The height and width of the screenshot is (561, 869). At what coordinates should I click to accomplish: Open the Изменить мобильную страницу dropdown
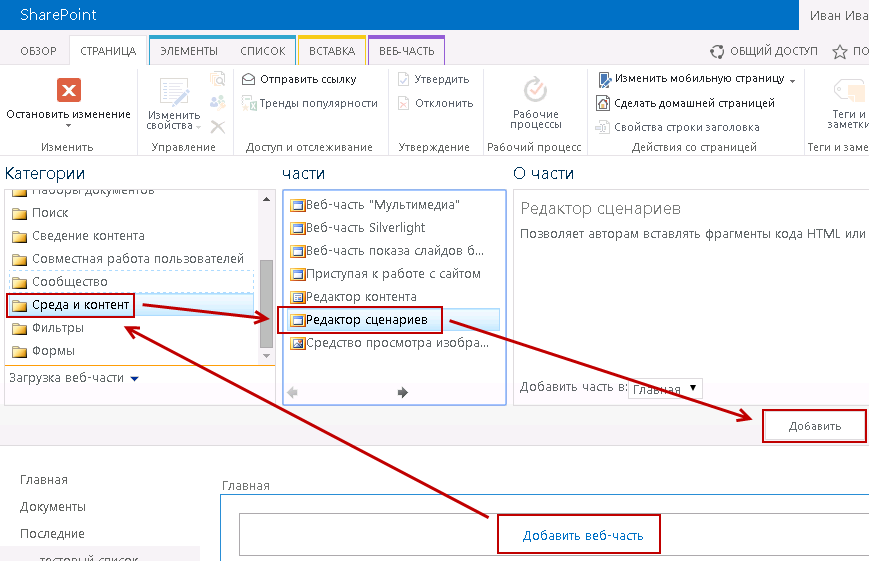coord(792,80)
